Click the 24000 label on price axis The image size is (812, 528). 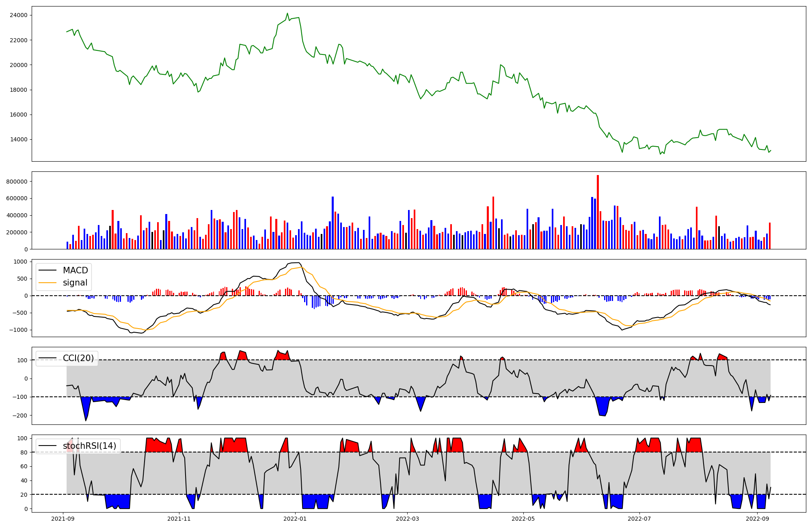[19, 15]
